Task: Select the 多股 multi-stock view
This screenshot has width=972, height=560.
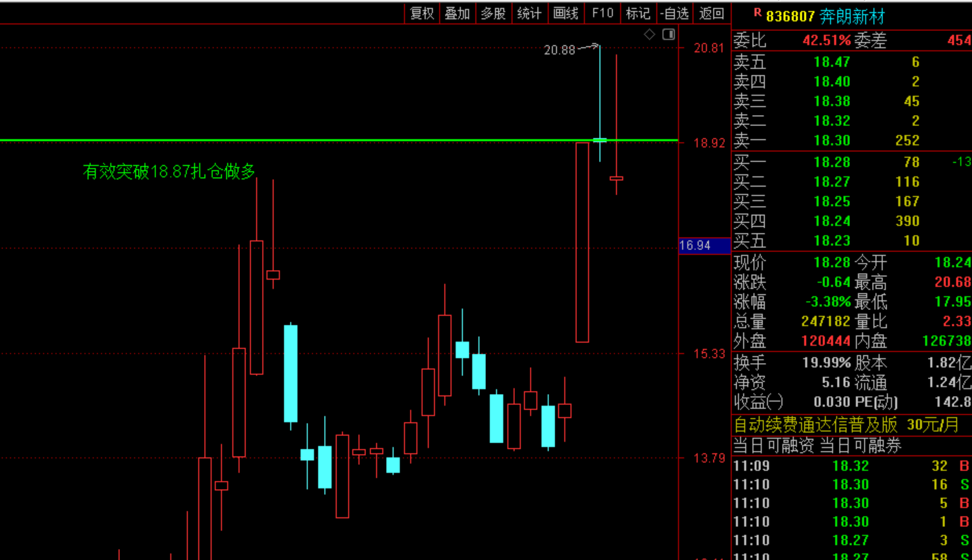Action: [x=493, y=13]
